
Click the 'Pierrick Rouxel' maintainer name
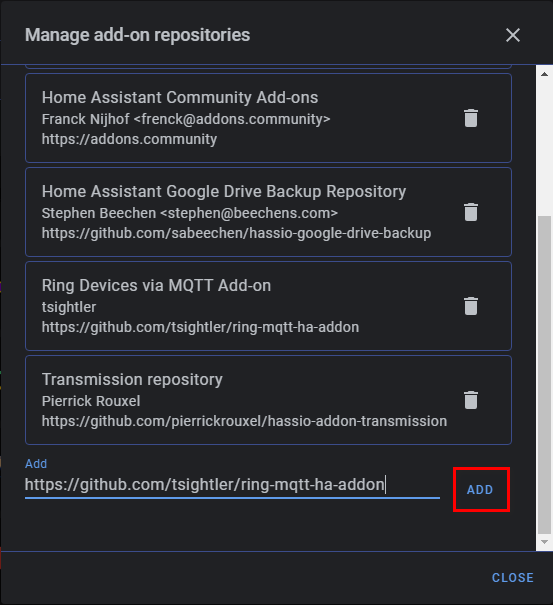click(91, 401)
